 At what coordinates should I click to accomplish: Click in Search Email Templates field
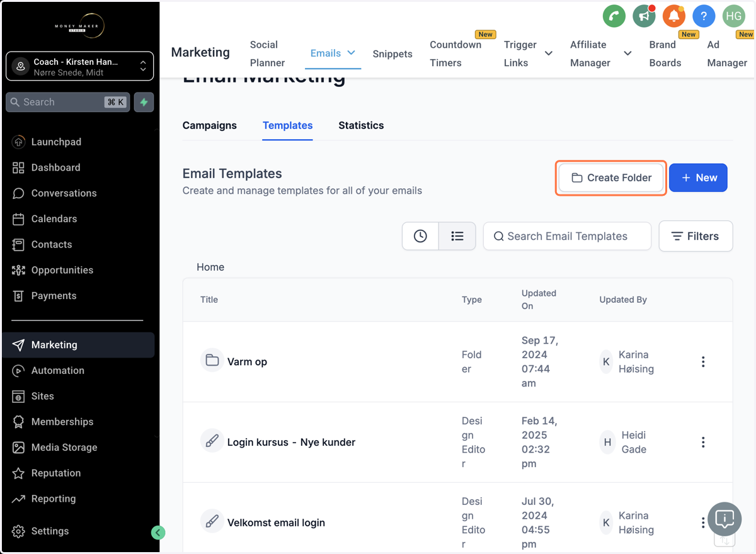[x=567, y=236]
